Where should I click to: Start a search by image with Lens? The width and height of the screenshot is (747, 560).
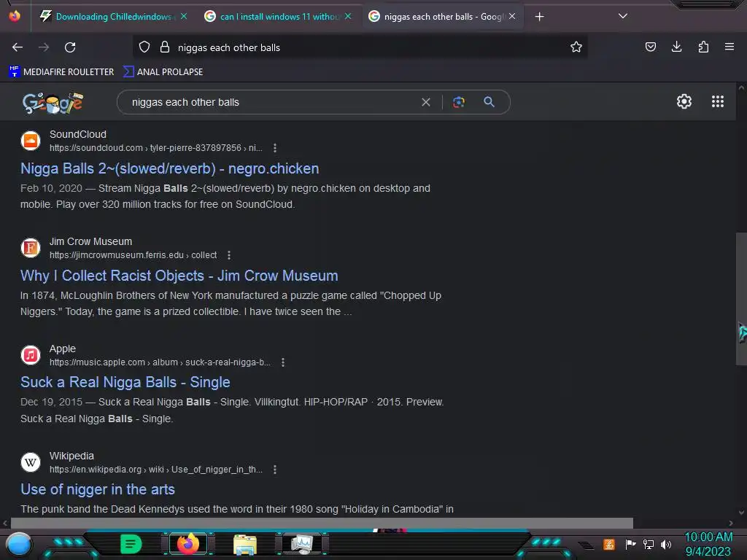pyautogui.click(x=459, y=102)
